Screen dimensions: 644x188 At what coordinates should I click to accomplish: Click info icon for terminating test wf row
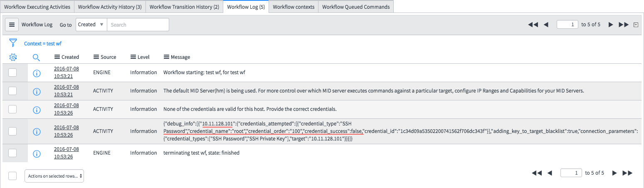tap(37, 154)
